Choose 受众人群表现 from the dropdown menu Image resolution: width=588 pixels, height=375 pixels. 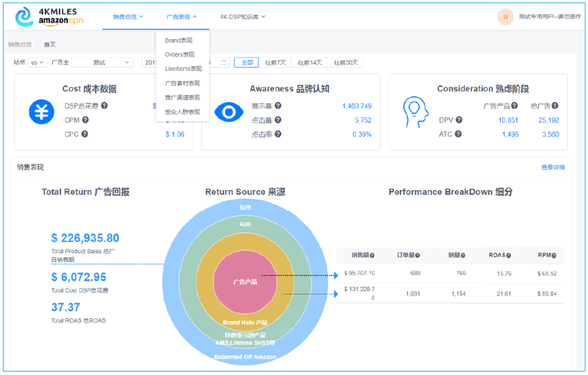pos(182,112)
